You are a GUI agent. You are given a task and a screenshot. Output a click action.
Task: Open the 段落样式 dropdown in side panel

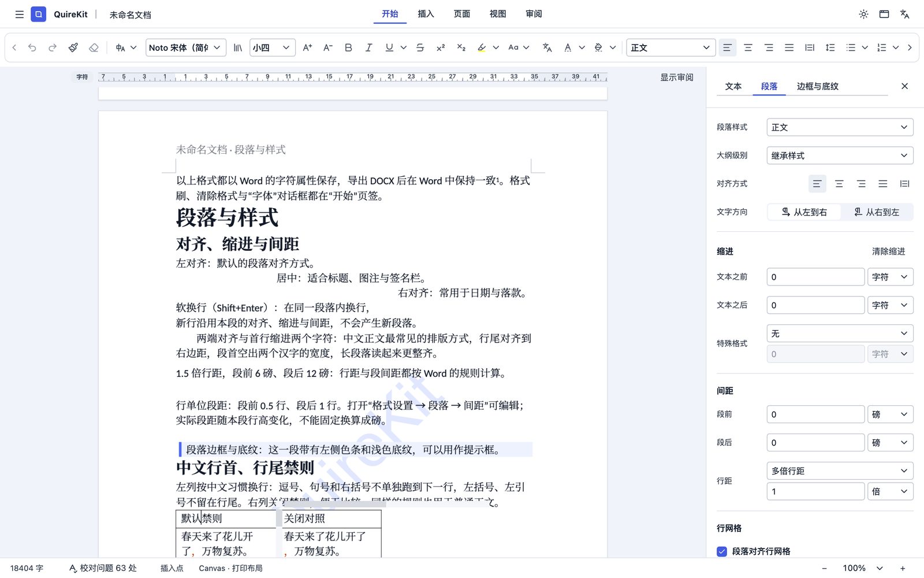point(840,127)
